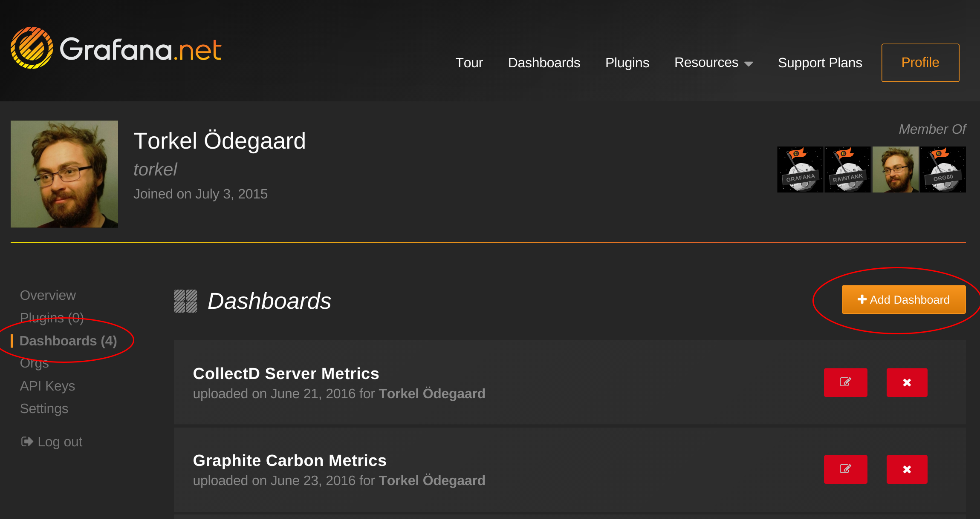View Support Plans page
980x520 pixels.
click(820, 63)
